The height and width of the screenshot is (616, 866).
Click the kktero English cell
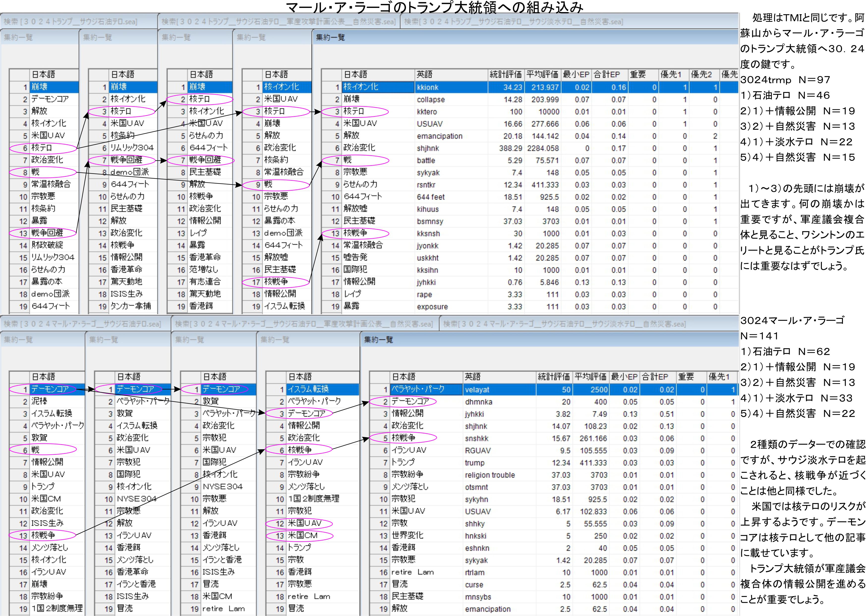pyautogui.click(x=427, y=112)
